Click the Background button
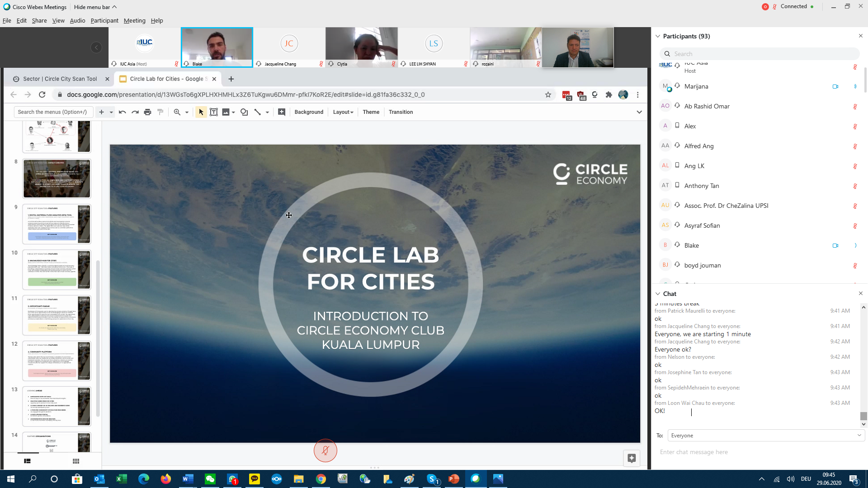The height and width of the screenshot is (488, 868). (x=309, y=112)
